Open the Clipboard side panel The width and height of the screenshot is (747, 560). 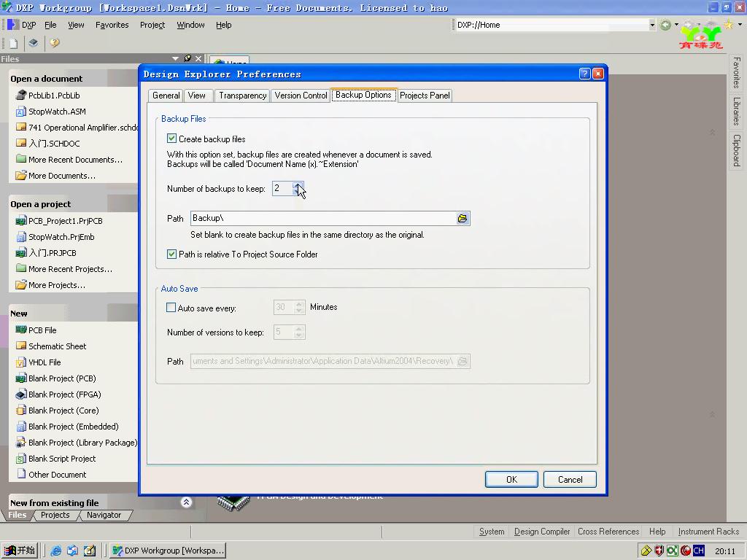click(737, 150)
